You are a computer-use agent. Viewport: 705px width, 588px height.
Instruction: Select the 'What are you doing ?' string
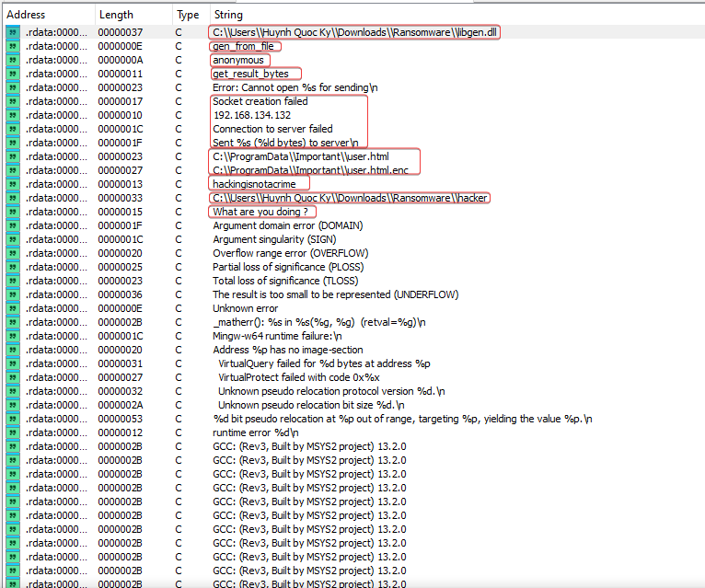click(x=260, y=212)
